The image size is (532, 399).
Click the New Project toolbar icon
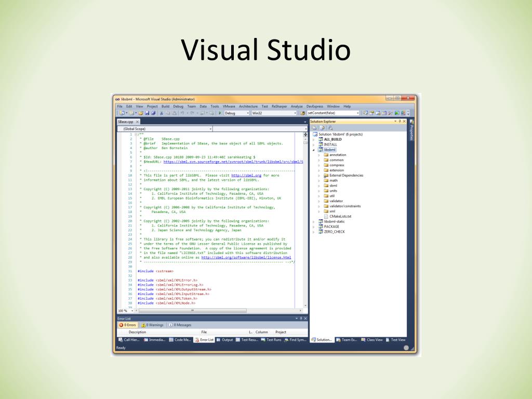click(x=122, y=113)
